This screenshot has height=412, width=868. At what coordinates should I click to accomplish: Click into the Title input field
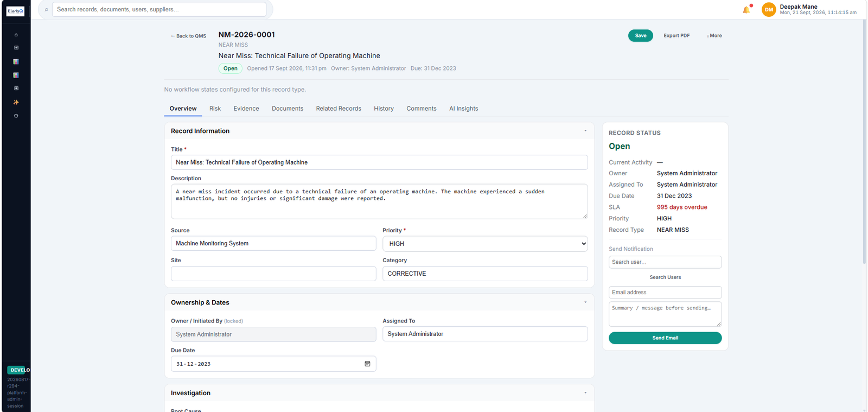pyautogui.click(x=379, y=162)
